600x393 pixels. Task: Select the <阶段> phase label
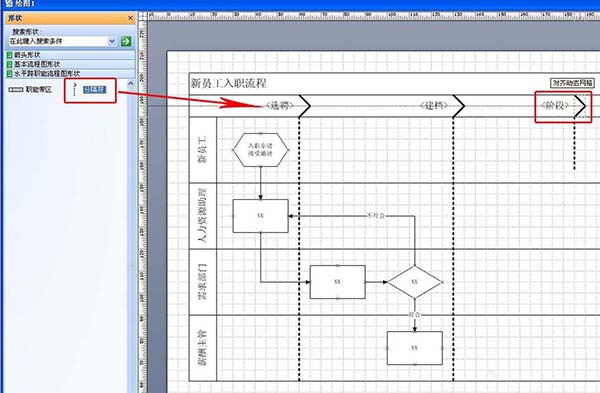click(555, 106)
